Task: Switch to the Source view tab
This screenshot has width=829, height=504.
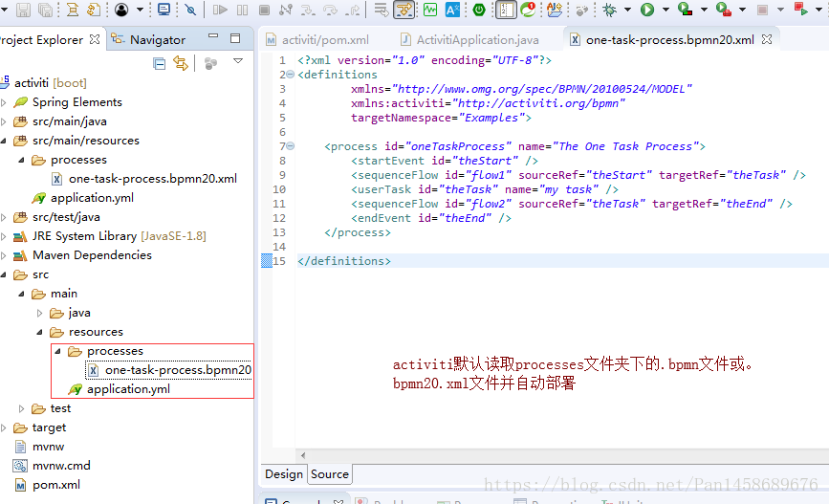Action: (x=330, y=473)
